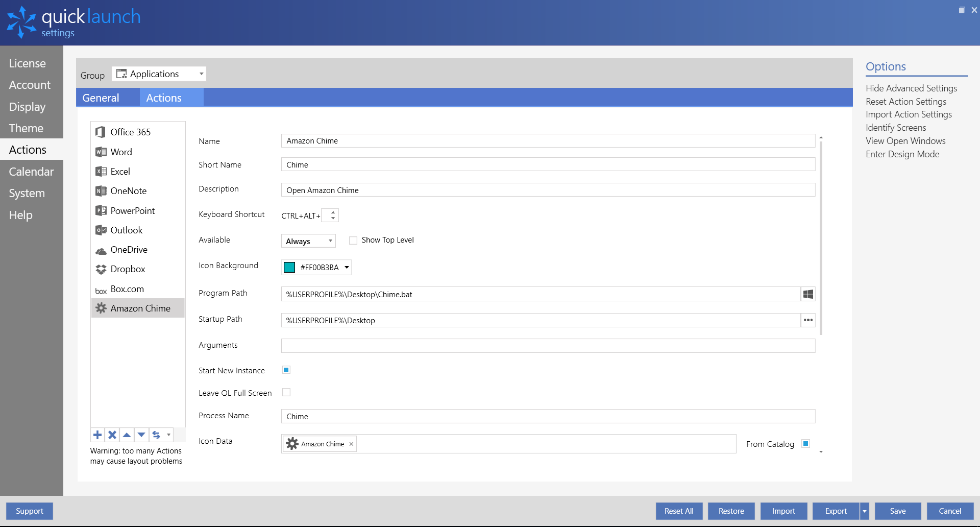Click the Amazon Chime gear in Icon Data

point(292,444)
